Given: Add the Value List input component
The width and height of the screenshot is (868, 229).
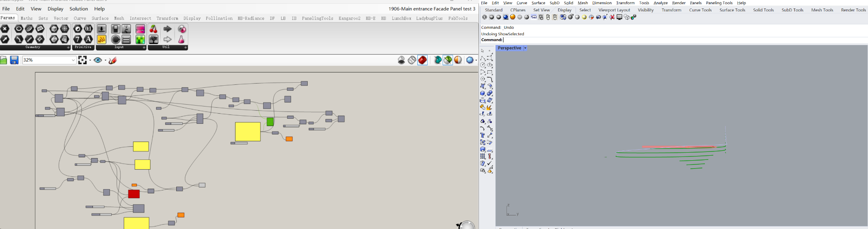Looking at the screenshot, I should pos(126,39).
